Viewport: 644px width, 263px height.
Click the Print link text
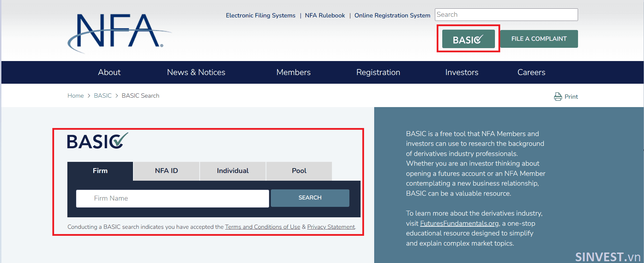[x=571, y=97]
